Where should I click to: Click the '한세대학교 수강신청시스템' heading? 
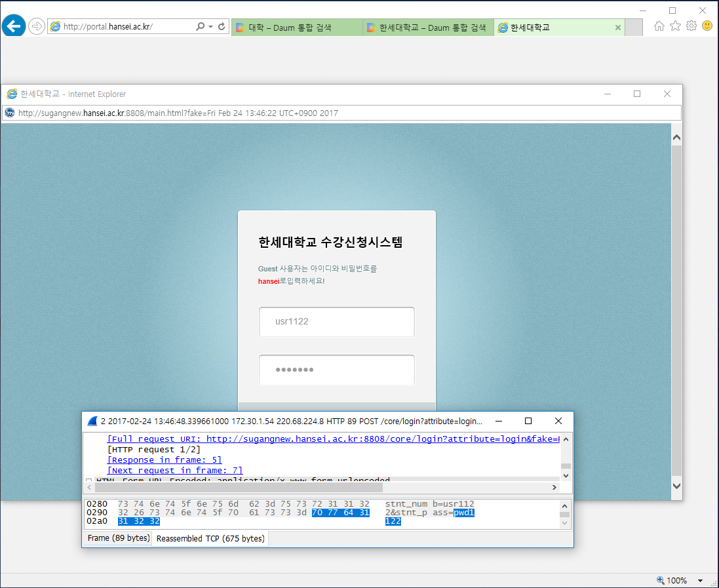pyautogui.click(x=330, y=242)
